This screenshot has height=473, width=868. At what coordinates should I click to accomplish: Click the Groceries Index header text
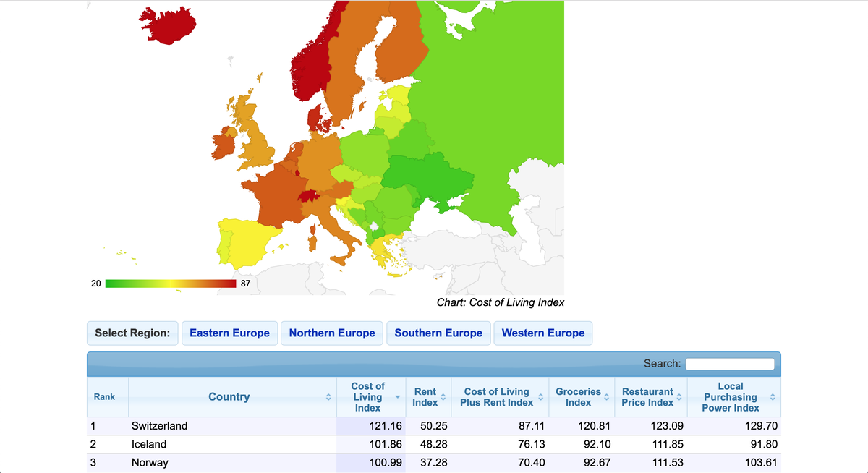pyautogui.click(x=578, y=397)
